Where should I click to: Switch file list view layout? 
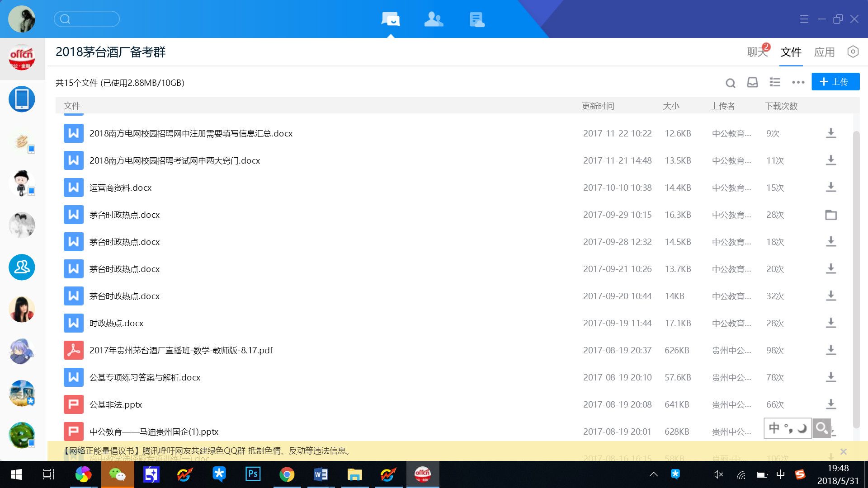point(775,82)
